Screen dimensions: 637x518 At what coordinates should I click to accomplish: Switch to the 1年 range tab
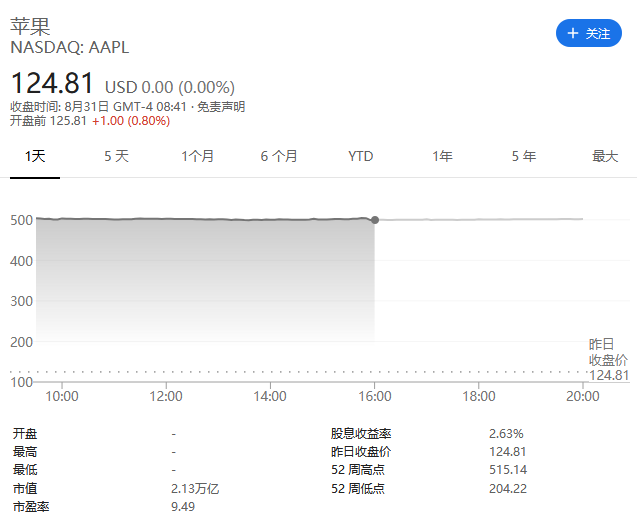(442, 156)
